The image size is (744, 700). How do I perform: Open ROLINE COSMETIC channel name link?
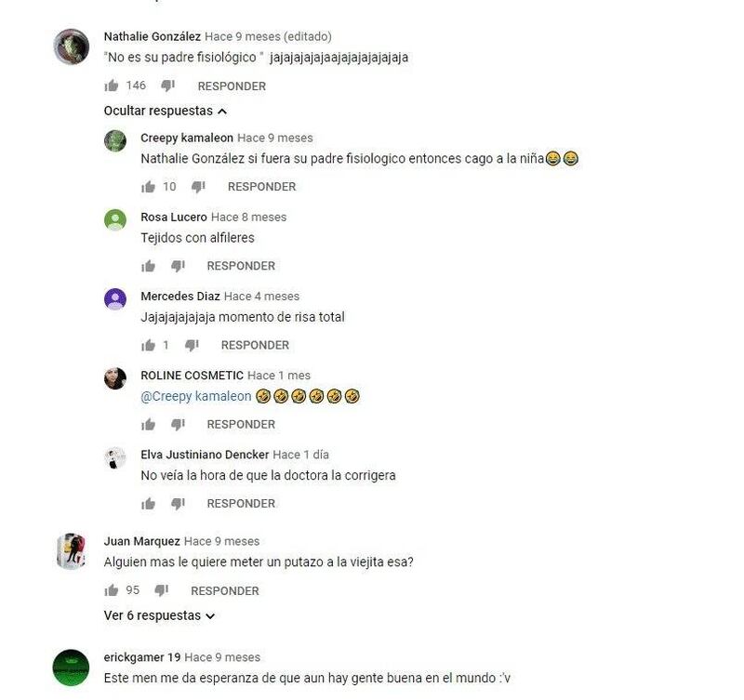tap(193, 376)
